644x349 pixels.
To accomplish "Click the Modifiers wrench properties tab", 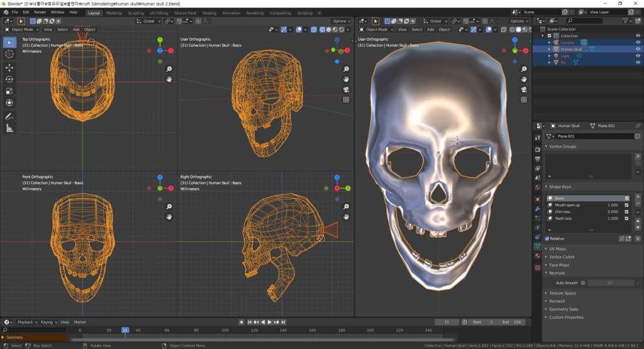I will [537, 208].
